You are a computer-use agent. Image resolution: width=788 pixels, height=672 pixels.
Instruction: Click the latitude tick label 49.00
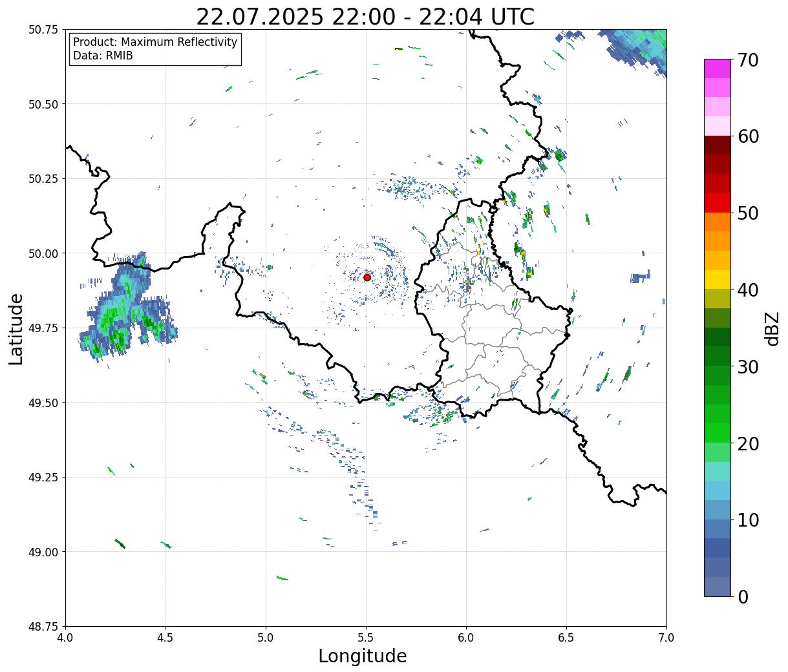(43, 552)
